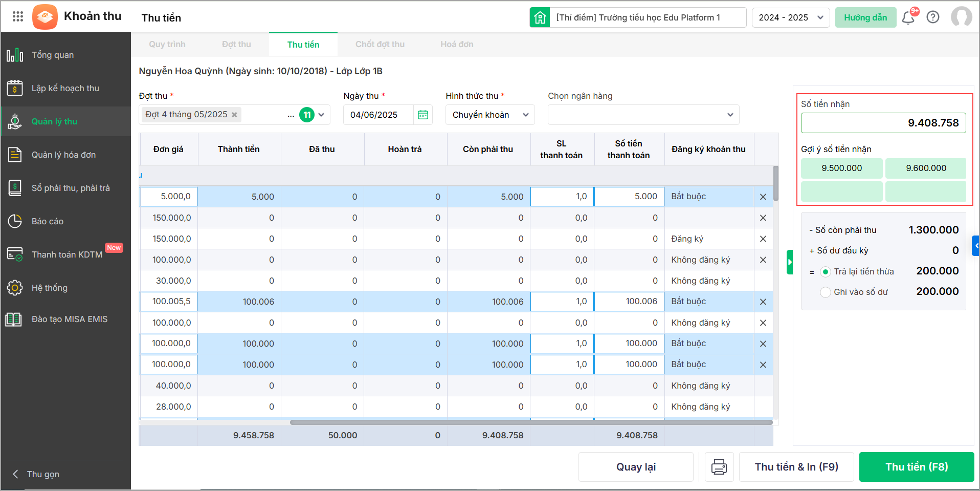This screenshot has height=491, width=980.
Task: Click the user avatar icon
Action: (961, 17)
